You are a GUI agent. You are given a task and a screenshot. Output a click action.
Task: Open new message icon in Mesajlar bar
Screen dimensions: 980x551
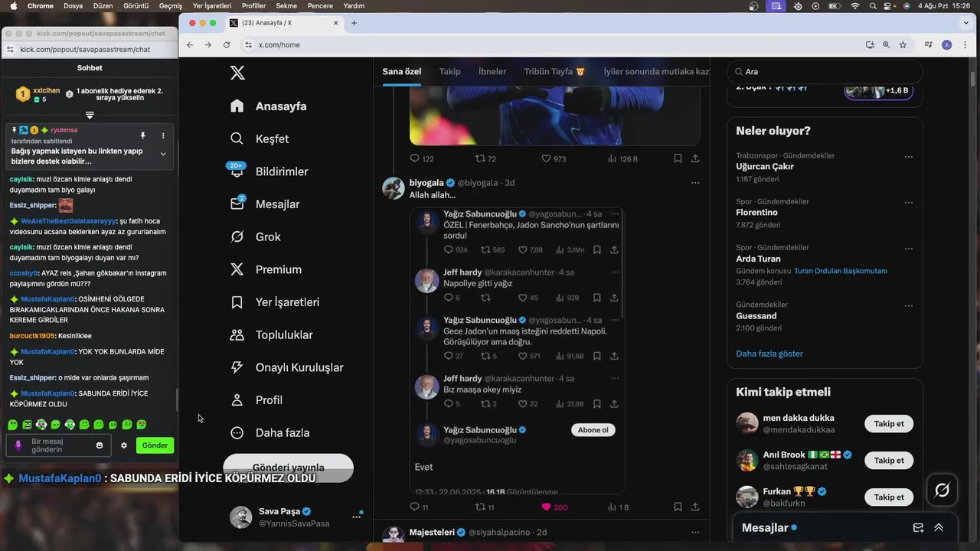click(x=918, y=527)
